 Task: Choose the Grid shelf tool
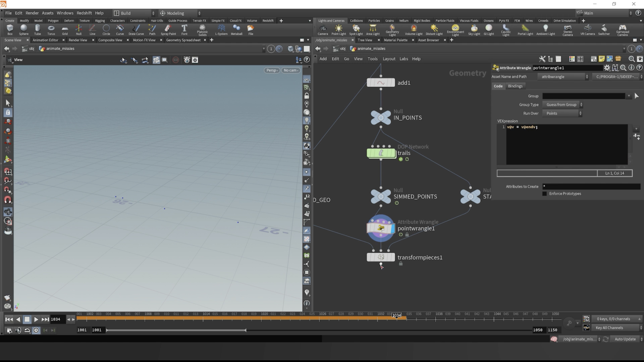pyautogui.click(x=65, y=30)
